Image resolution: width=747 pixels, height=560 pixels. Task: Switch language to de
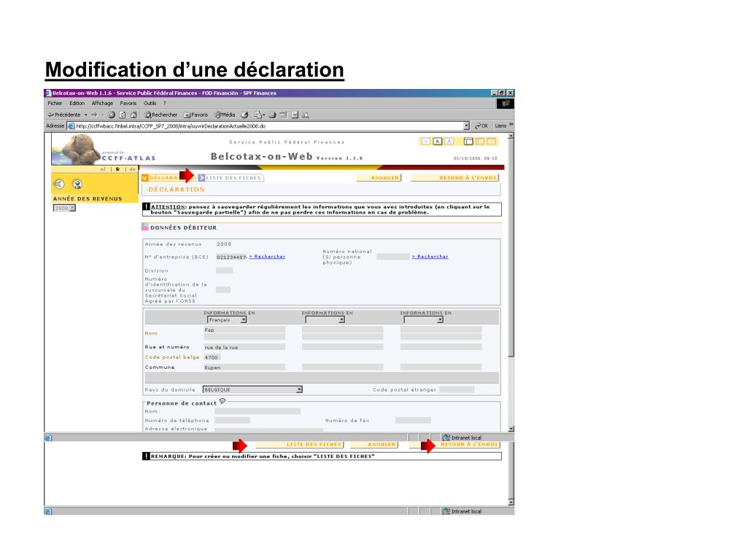(x=132, y=169)
